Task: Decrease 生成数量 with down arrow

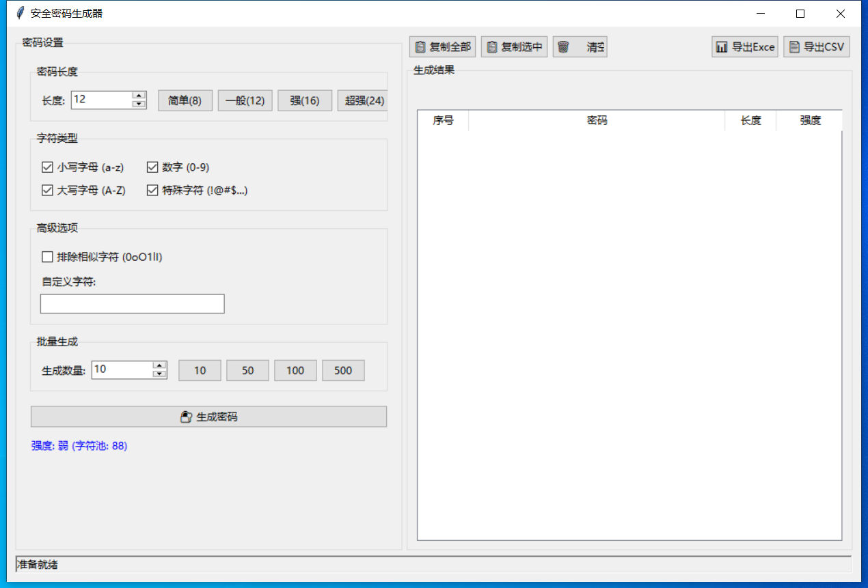Action: click(x=160, y=374)
